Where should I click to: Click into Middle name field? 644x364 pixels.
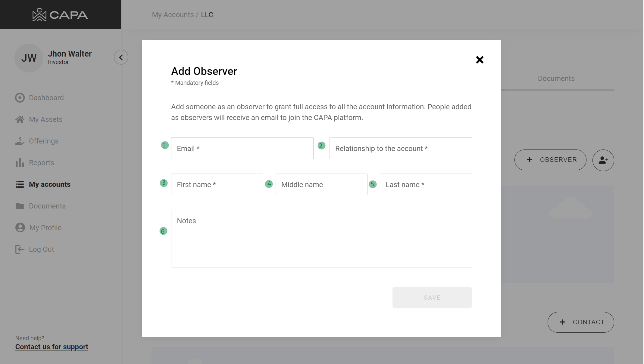pyautogui.click(x=321, y=184)
